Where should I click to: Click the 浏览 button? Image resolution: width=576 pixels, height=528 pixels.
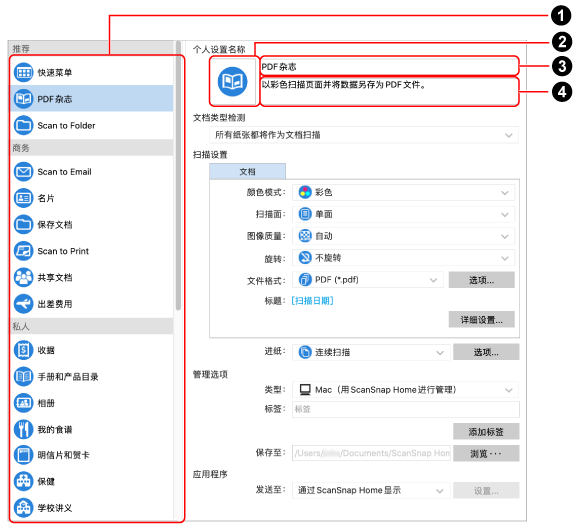tap(486, 453)
